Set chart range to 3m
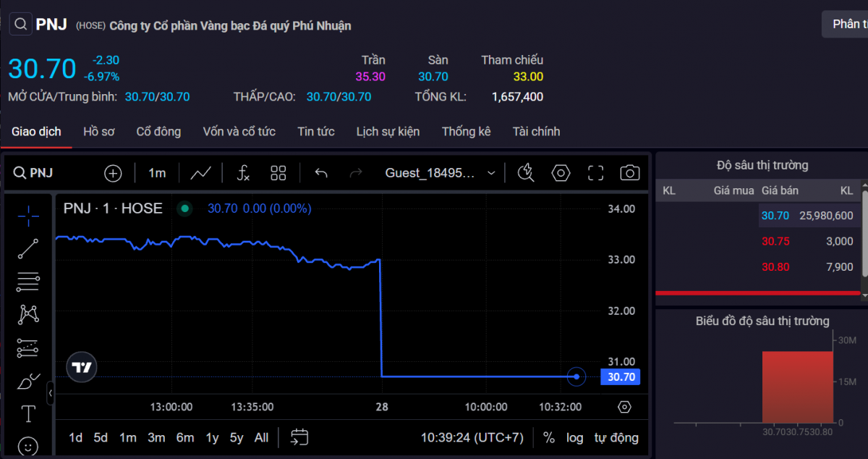 click(x=156, y=437)
